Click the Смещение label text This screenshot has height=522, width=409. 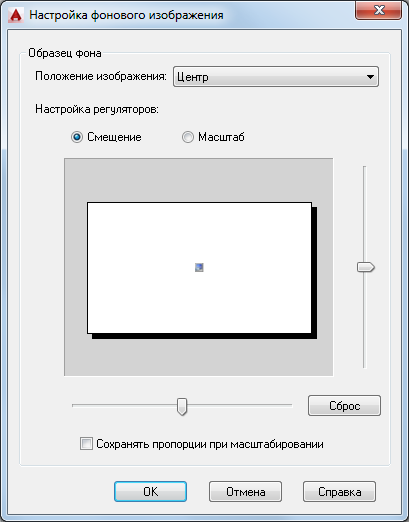(114, 137)
